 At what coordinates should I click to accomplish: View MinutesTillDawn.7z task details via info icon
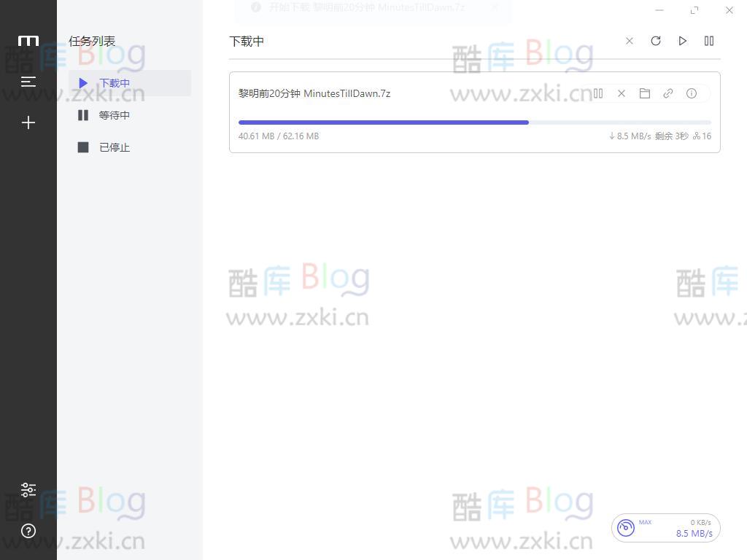[x=691, y=93]
